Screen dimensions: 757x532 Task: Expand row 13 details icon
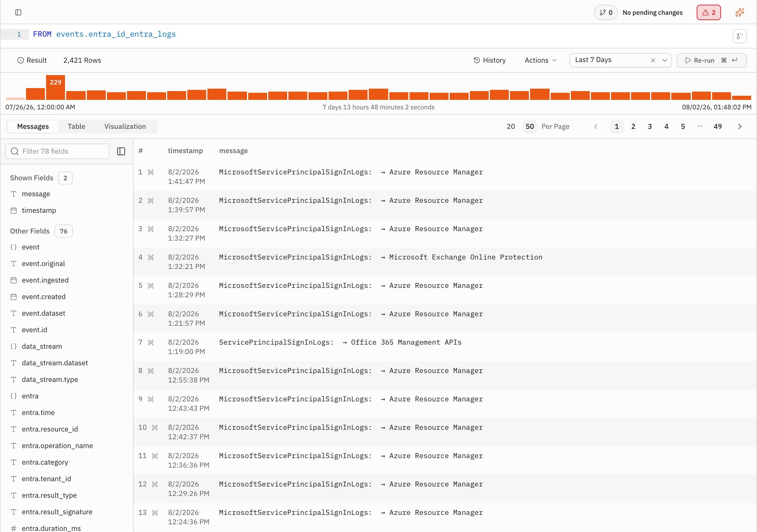(x=155, y=513)
